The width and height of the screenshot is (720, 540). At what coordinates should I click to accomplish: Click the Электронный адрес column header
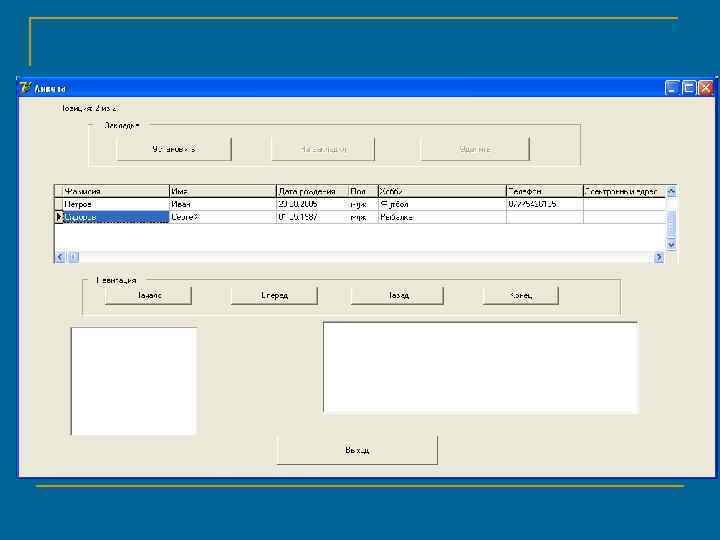[x=624, y=191]
